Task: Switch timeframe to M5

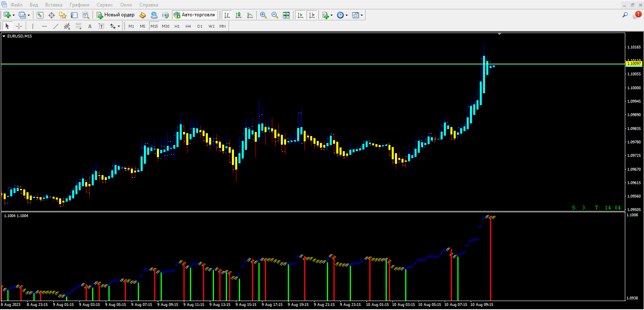Action: click(143, 26)
